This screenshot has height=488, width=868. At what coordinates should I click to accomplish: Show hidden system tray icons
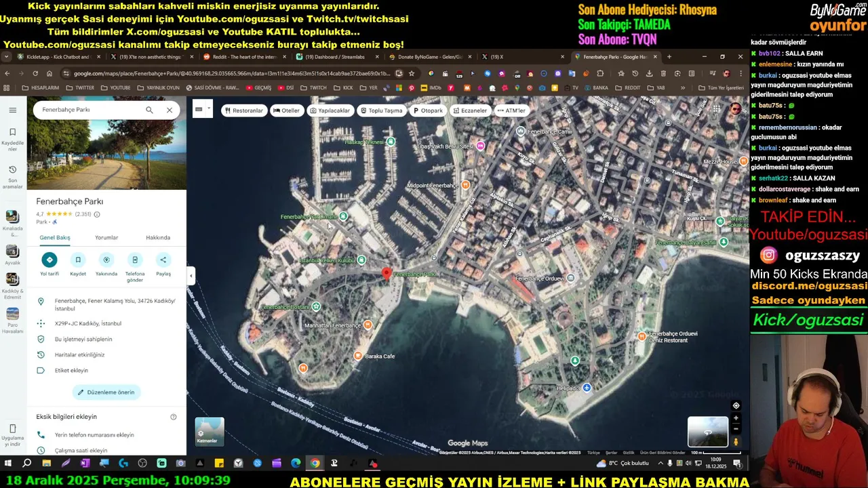tap(660, 464)
